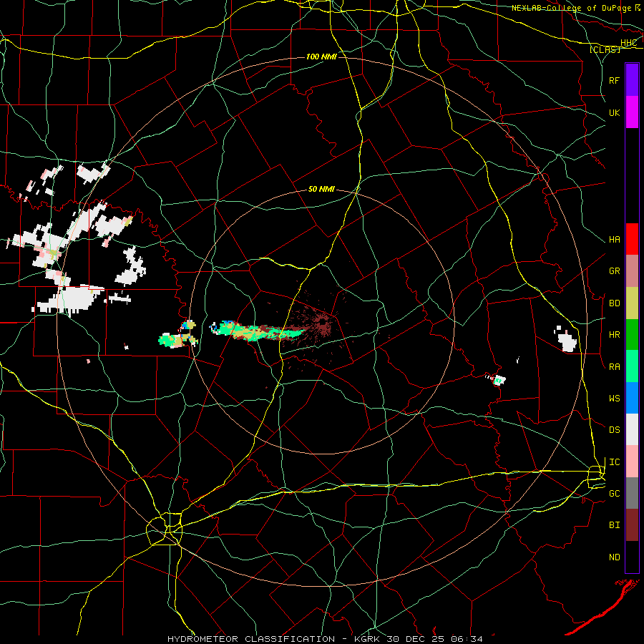Click the 30 DEC 25 date text

[x=415, y=639]
